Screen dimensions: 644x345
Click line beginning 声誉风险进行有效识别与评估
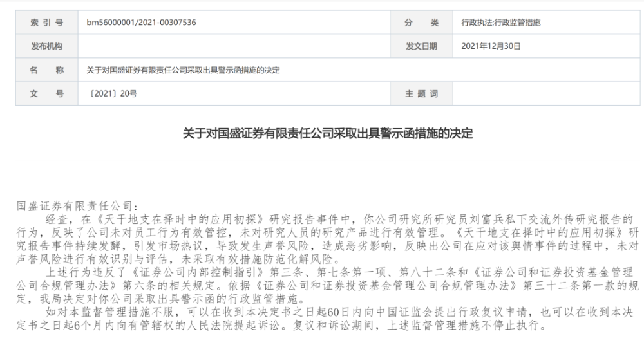pyautogui.click(x=178, y=259)
